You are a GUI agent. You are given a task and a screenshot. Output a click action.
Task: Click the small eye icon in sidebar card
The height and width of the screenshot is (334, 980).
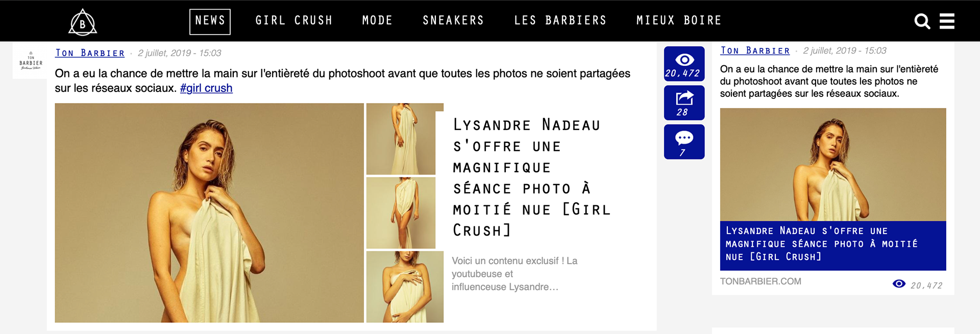pyautogui.click(x=899, y=284)
